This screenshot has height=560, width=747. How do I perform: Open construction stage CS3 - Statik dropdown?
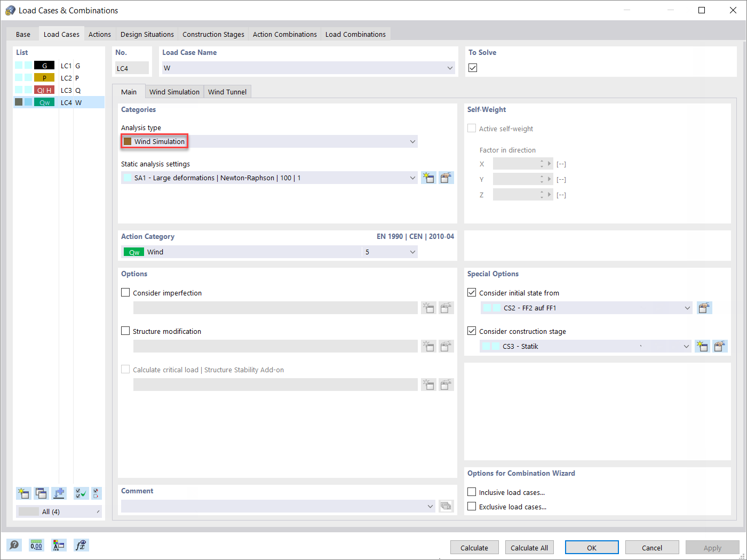[x=686, y=346]
